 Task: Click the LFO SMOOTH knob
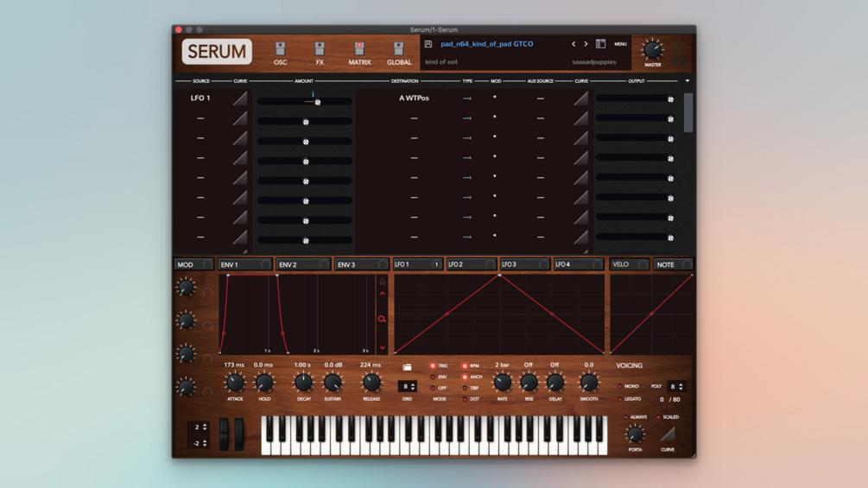(x=588, y=383)
